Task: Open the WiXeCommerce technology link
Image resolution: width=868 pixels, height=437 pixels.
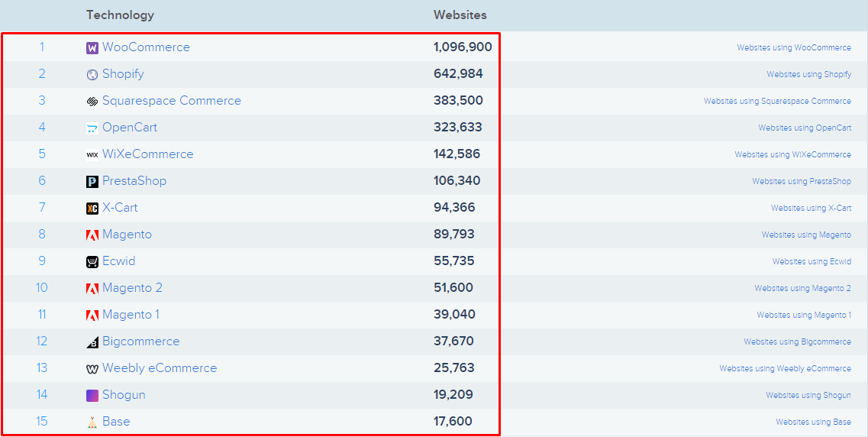Action: tap(148, 154)
